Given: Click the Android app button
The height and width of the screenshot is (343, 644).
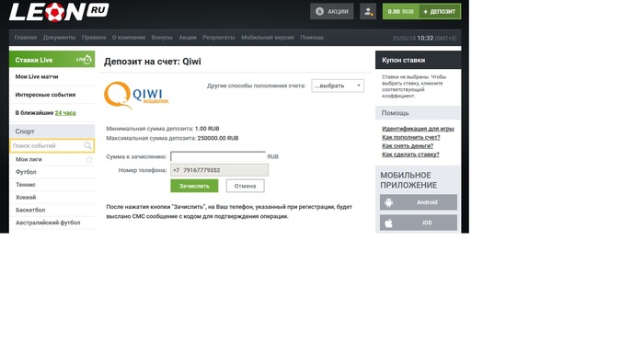Looking at the screenshot, I should tap(418, 202).
